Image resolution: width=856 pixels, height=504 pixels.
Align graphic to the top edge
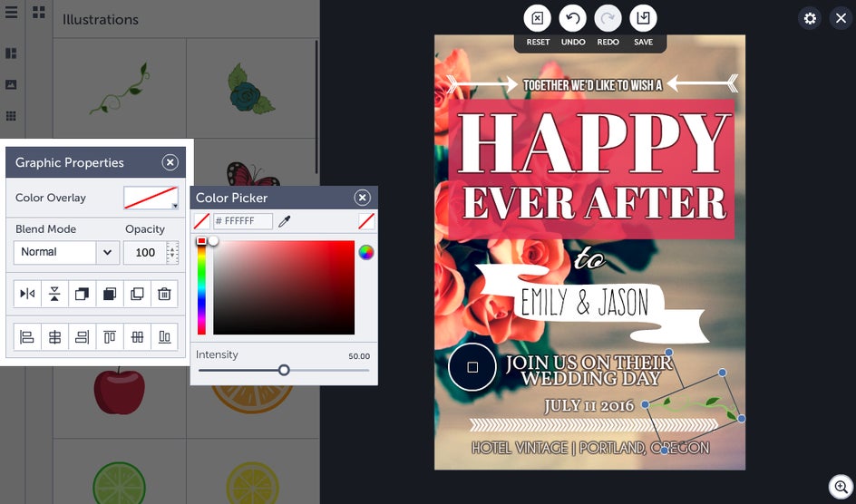[110, 337]
